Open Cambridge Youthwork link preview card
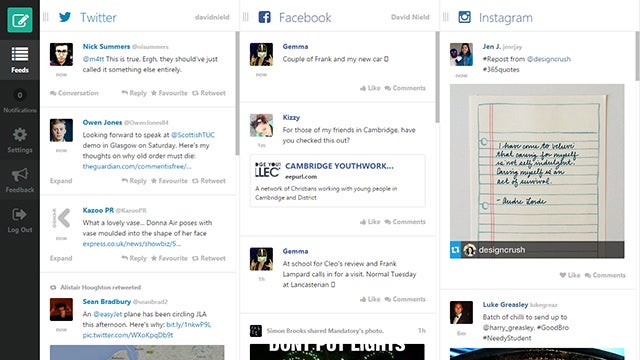 click(x=338, y=181)
